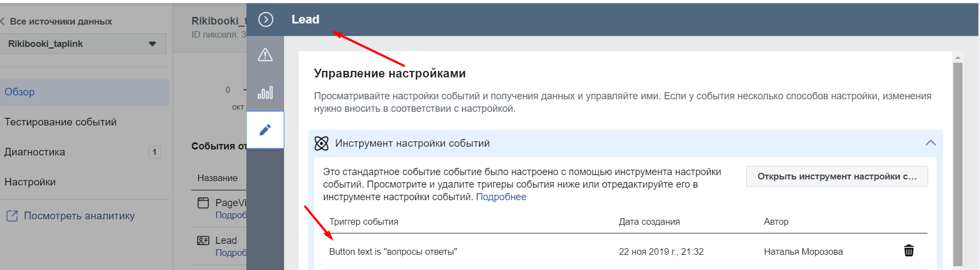Open the Rikibooki_taplink data source dropdown
Screen dimensions: 980x270
[83, 44]
